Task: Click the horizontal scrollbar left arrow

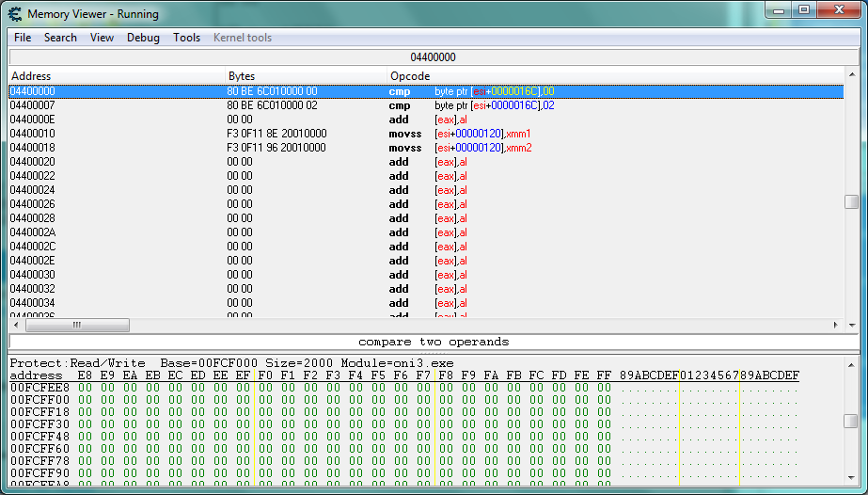Action: pos(16,325)
